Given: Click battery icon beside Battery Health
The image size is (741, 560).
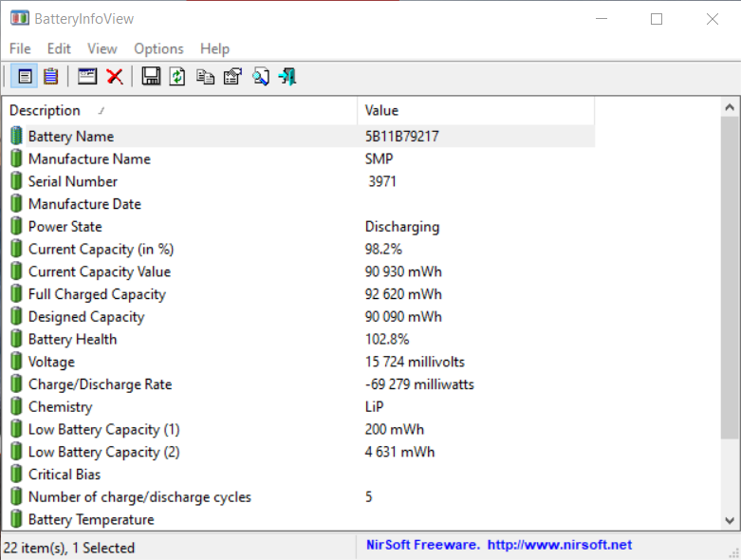Looking at the screenshot, I should point(16,339).
